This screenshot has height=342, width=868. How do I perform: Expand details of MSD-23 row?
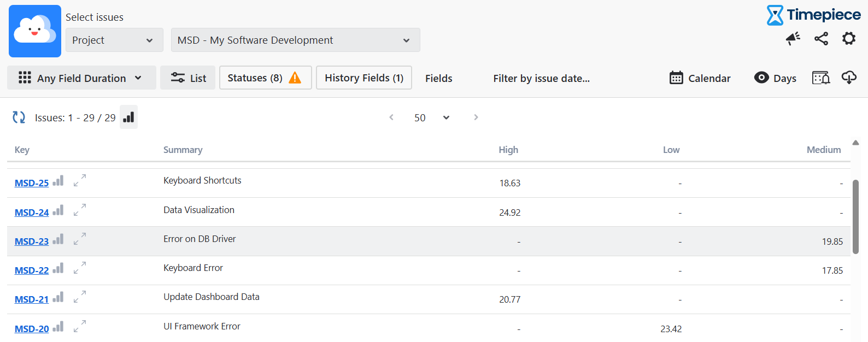[80, 238]
